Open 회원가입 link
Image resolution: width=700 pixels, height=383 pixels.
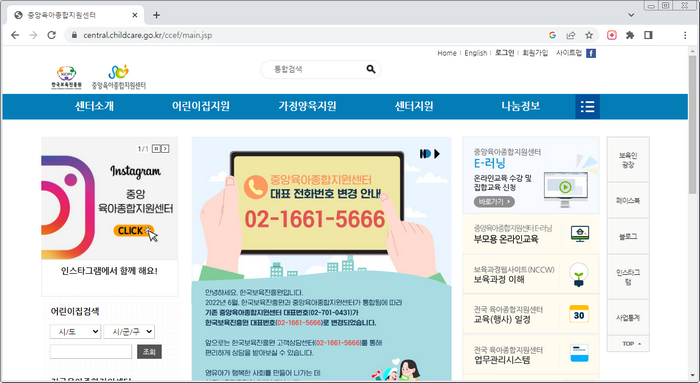[535, 53]
